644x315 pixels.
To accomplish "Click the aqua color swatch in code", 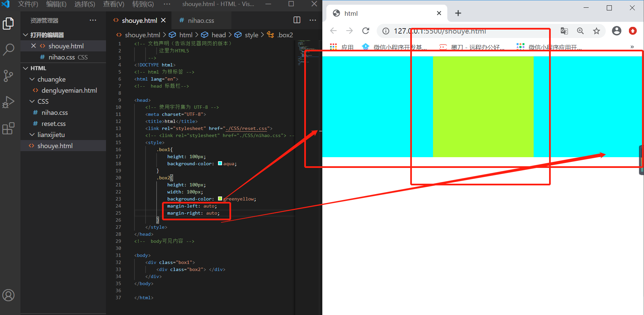I will (x=220, y=164).
